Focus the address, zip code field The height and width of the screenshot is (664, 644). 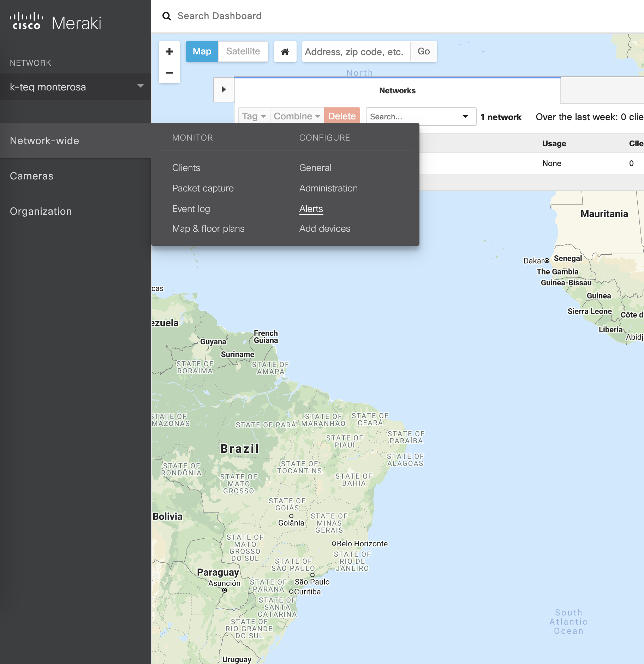click(356, 52)
